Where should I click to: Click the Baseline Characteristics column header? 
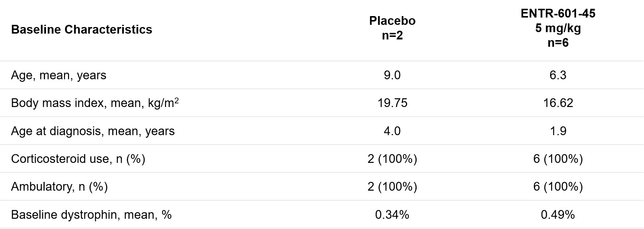tap(82, 30)
